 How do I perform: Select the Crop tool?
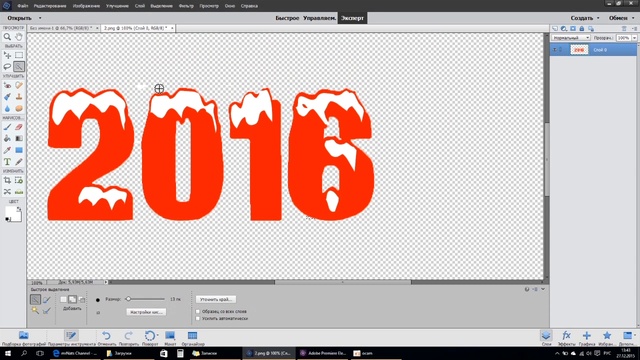tap(7, 180)
